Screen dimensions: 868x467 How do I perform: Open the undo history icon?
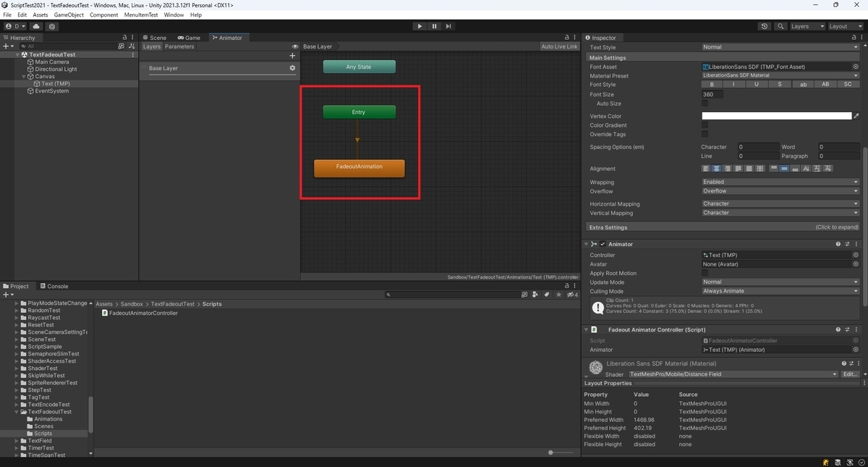coord(765,26)
